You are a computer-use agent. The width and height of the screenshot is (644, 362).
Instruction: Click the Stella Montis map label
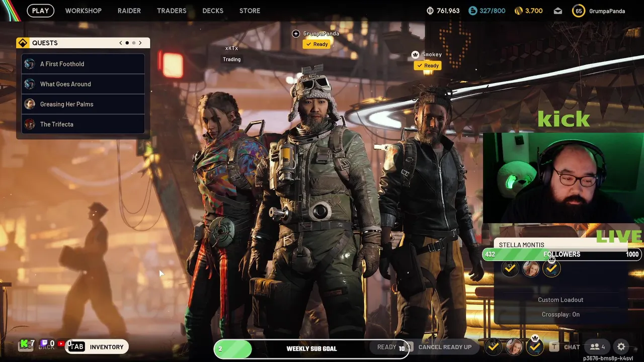click(521, 245)
